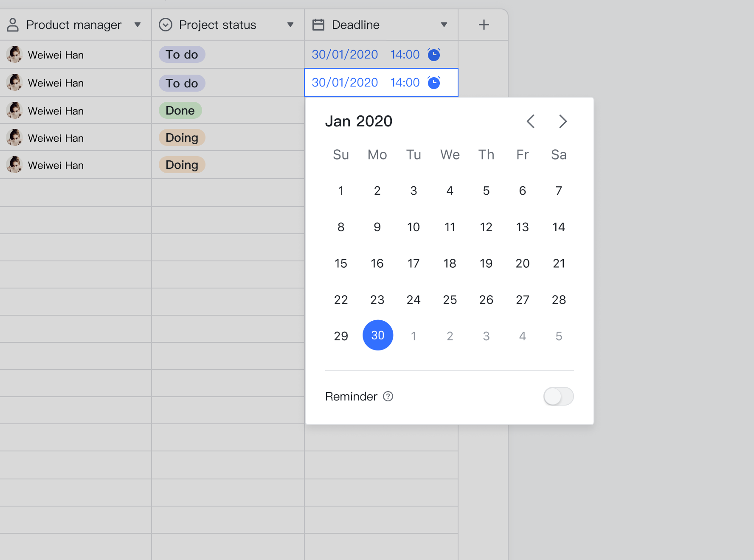
Task: Open the Product manager column dropdown
Action: (137, 25)
